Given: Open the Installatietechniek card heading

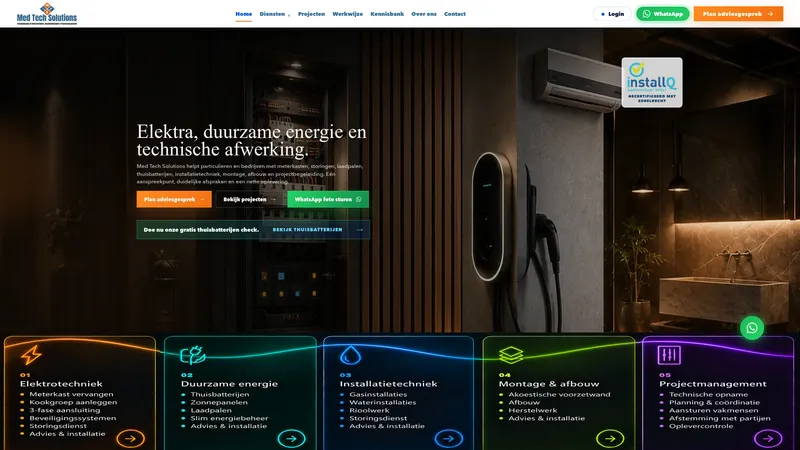Looking at the screenshot, I should [389, 384].
